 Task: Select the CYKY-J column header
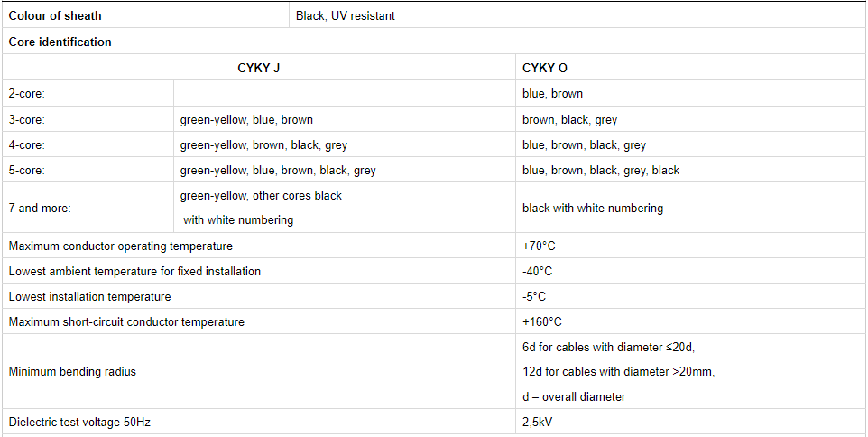coord(259,68)
